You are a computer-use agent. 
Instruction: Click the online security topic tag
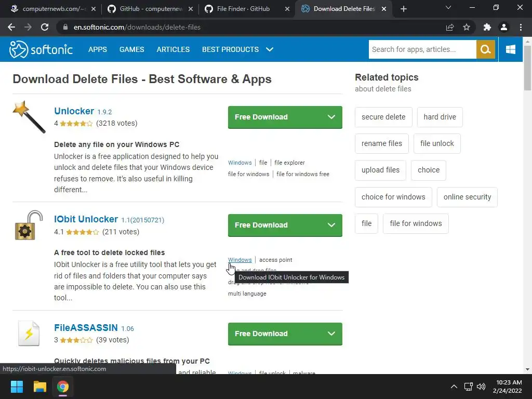point(467,197)
